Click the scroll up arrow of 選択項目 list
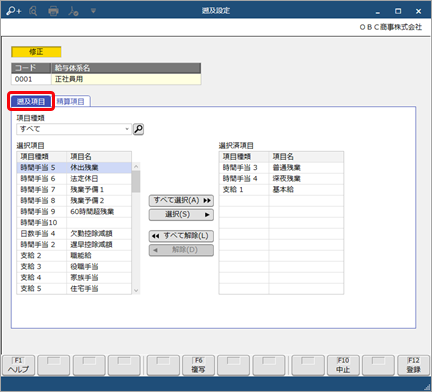 point(136,166)
